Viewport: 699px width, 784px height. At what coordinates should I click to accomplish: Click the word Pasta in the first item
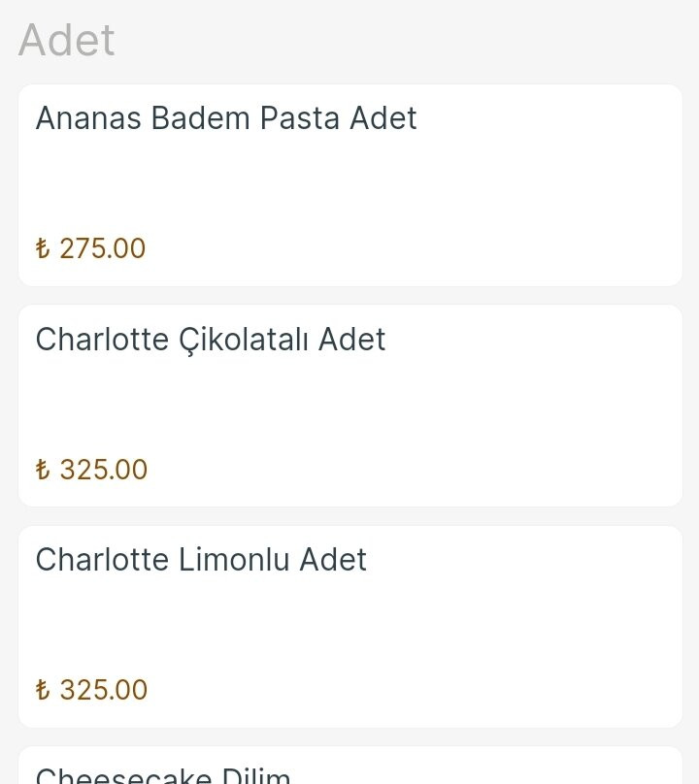click(x=299, y=118)
